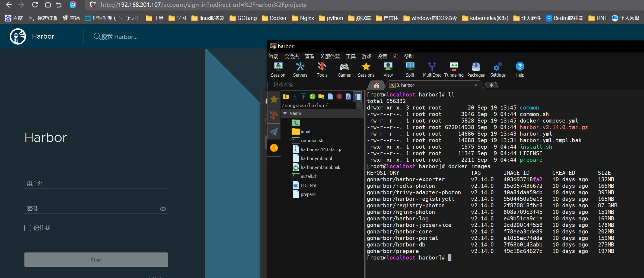
Task: Select the prepare file in file list
Action: pos(304,194)
